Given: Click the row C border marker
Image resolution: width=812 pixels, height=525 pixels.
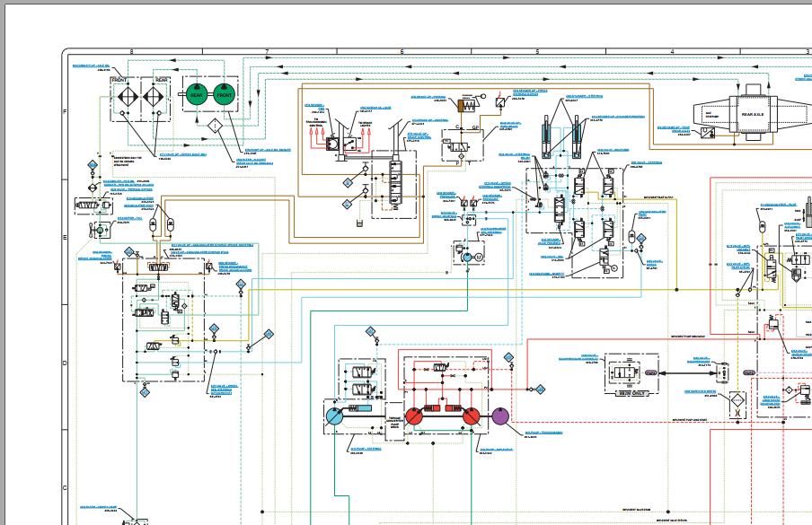Looking at the screenshot, I should pyautogui.click(x=65, y=488).
